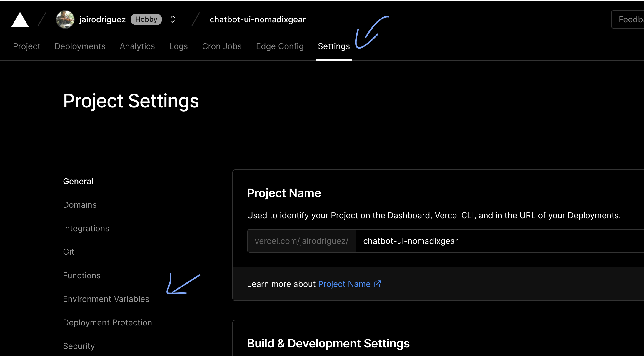
Task: Select Domains in the sidebar
Action: tap(79, 204)
